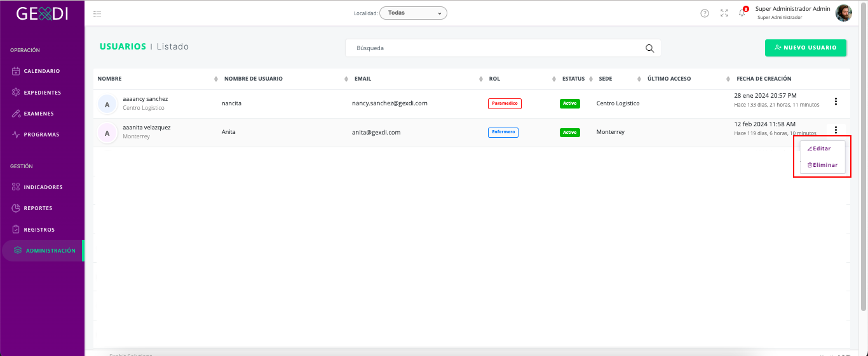Sort by the Email column header

point(363,79)
